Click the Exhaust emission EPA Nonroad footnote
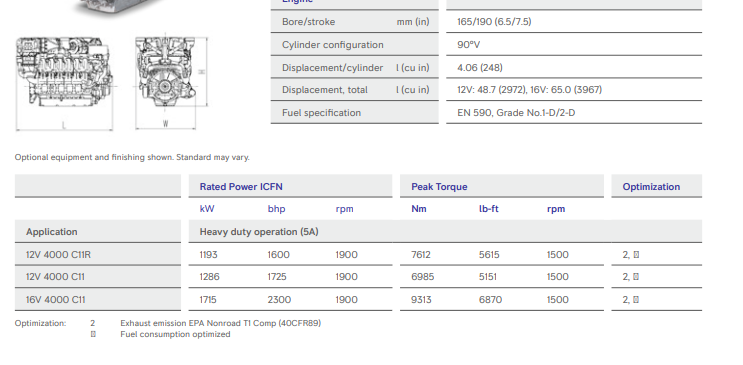 220,323
